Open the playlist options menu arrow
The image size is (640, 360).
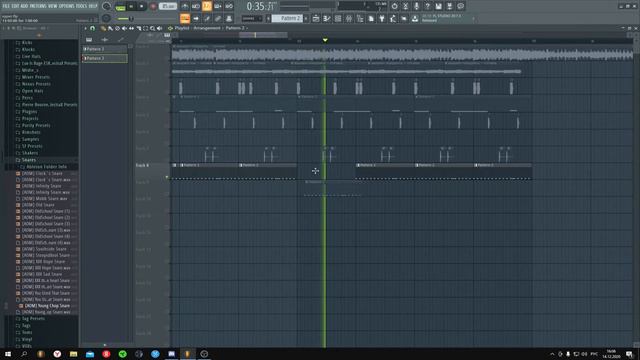85,28
